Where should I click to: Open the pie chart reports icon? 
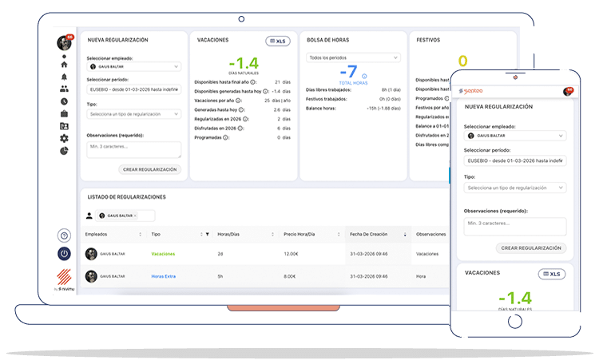coord(64,151)
